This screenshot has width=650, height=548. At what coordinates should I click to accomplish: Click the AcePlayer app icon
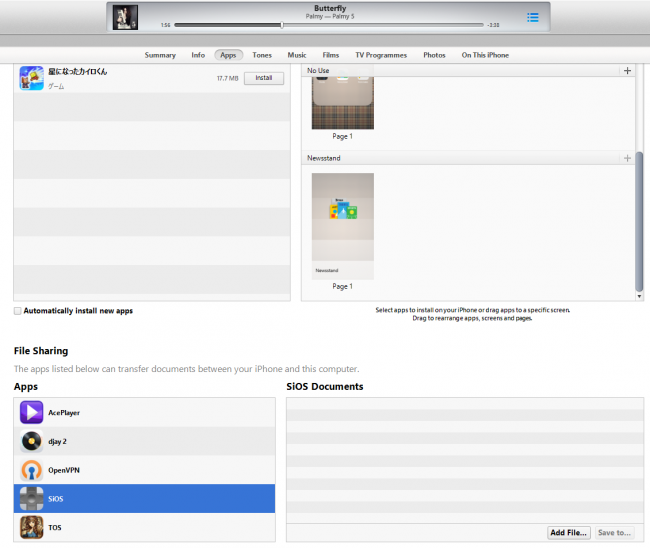pos(32,412)
